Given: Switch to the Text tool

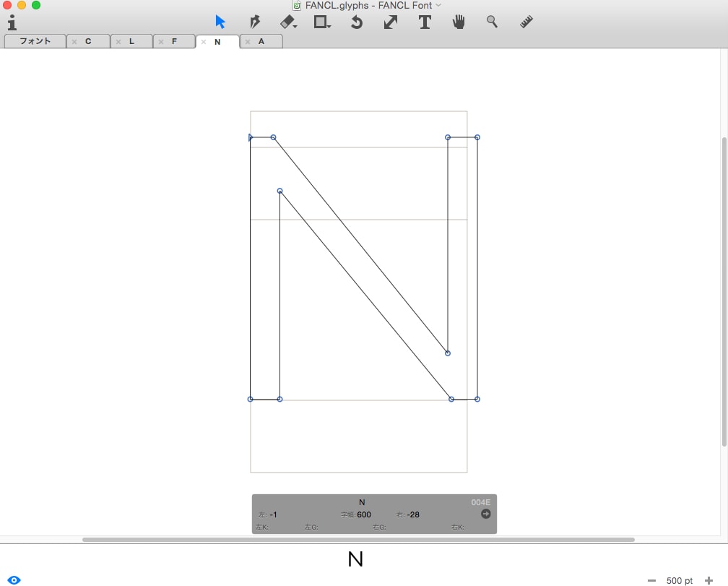Looking at the screenshot, I should [x=425, y=22].
